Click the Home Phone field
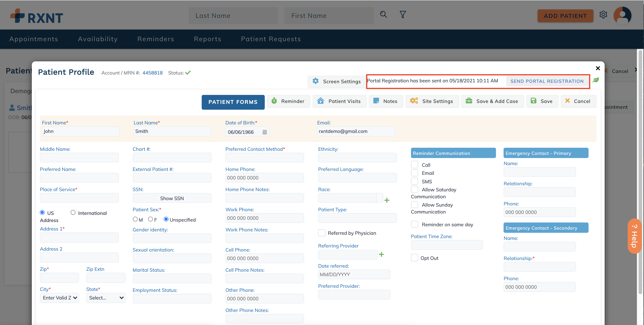This screenshot has height=325, width=644. (265, 178)
